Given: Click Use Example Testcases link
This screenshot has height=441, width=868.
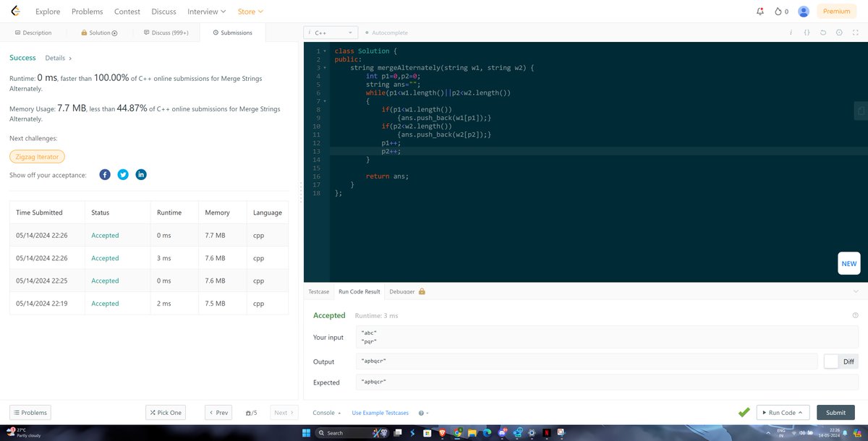Looking at the screenshot, I should [x=380, y=413].
